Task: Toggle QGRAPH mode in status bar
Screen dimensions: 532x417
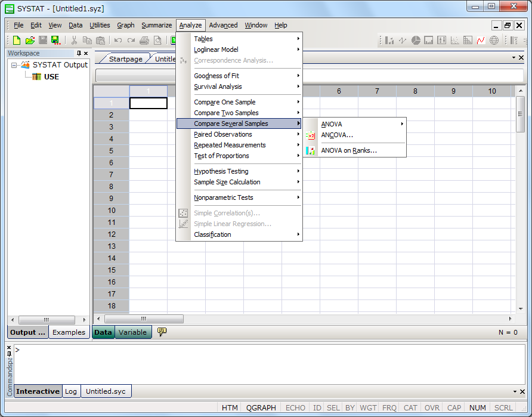Action: click(x=261, y=408)
